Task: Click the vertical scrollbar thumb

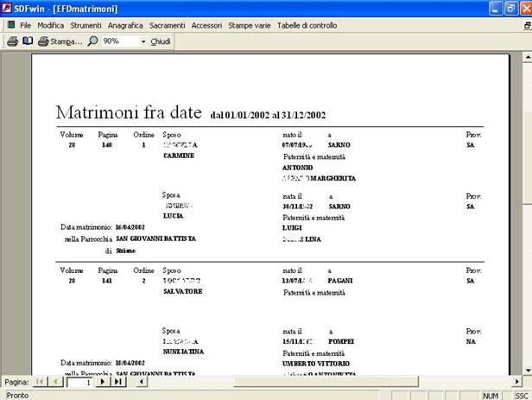Action: [528, 158]
